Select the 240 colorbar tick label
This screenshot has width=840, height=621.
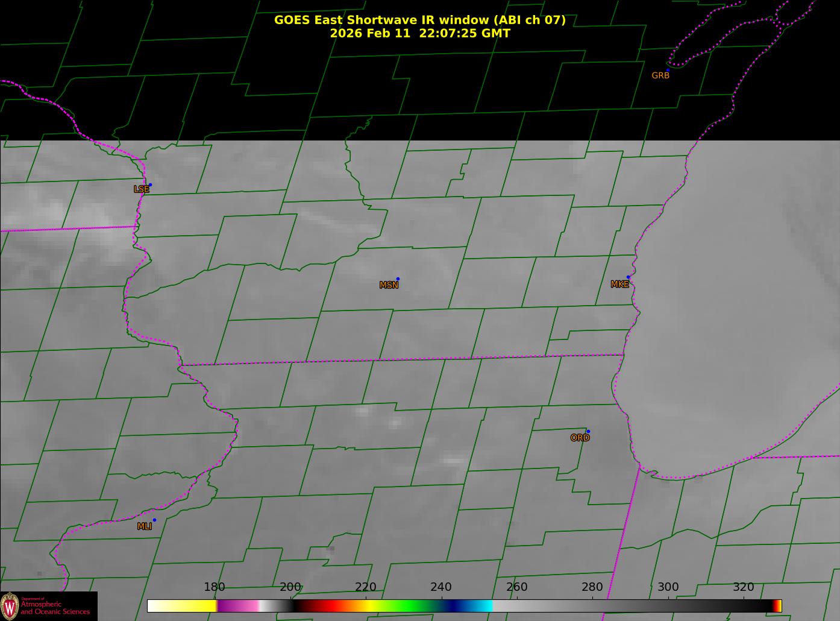(441, 587)
